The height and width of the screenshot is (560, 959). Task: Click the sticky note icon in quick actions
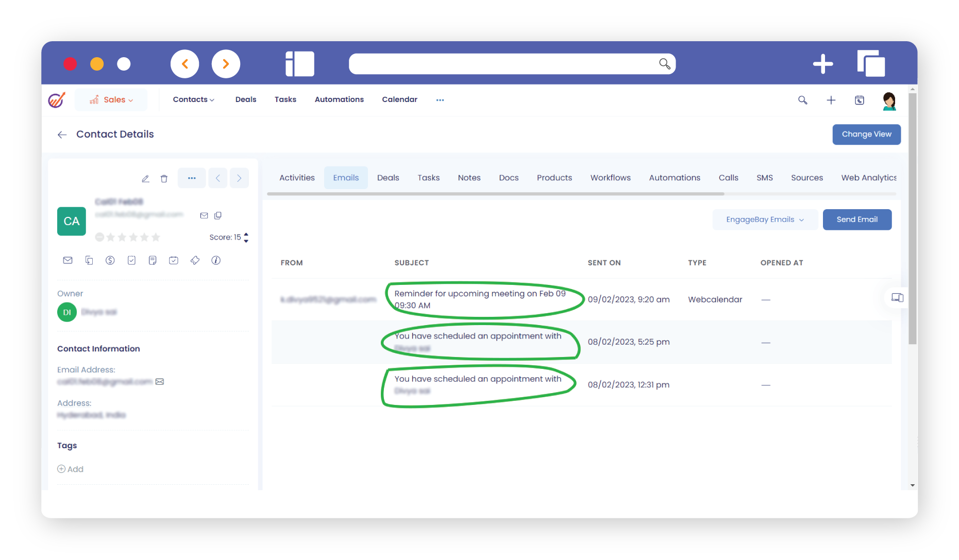pyautogui.click(x=153, y=260)
